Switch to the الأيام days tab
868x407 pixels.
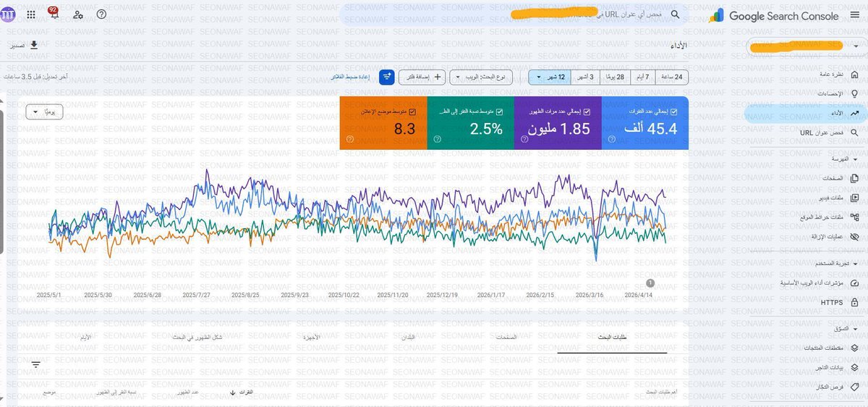pyautogui.click(x=86, y=337)
